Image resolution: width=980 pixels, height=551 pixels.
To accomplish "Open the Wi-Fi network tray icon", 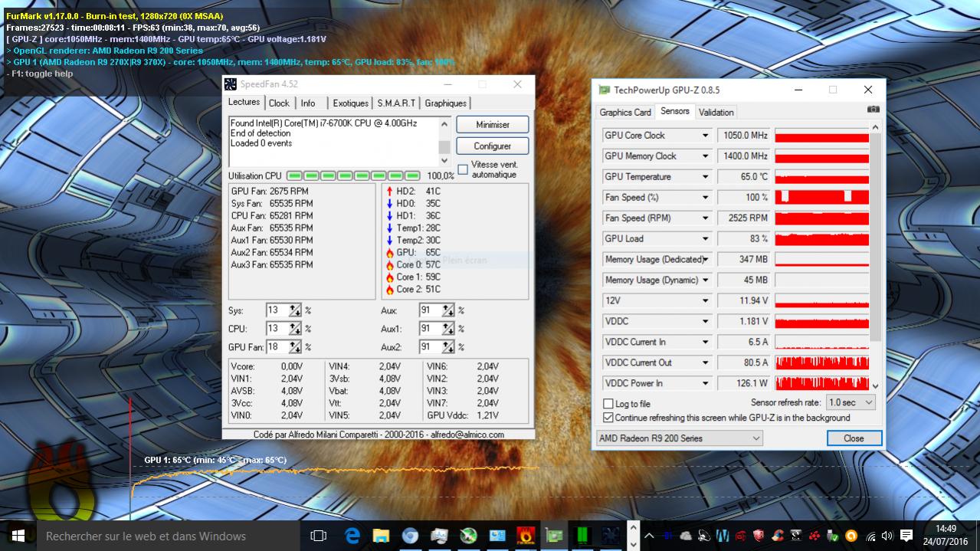I will coord(870,536).
